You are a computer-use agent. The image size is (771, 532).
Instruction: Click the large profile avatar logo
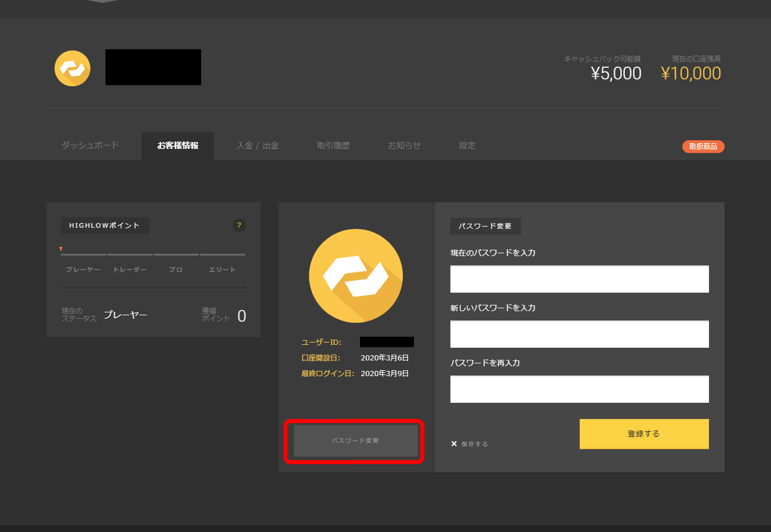click(x=356, y=275)
